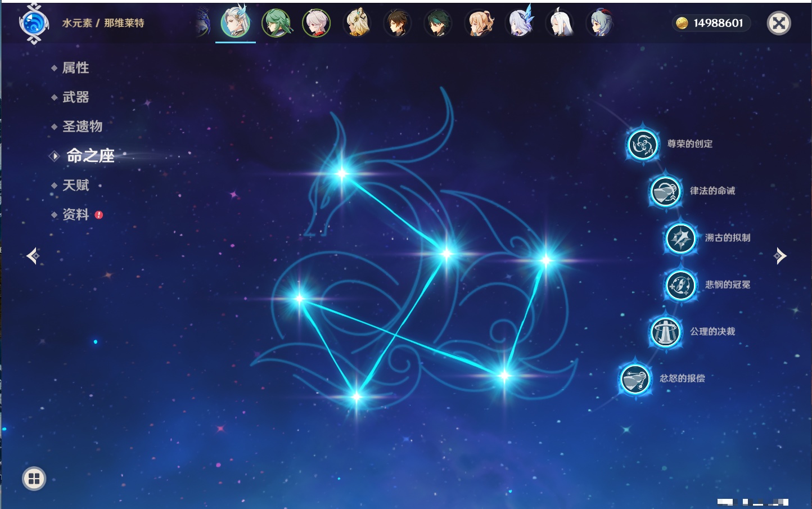Select the highlighted Neuvillette avatar in the character bar
This screenshot has width=812, height=509.
235,22
